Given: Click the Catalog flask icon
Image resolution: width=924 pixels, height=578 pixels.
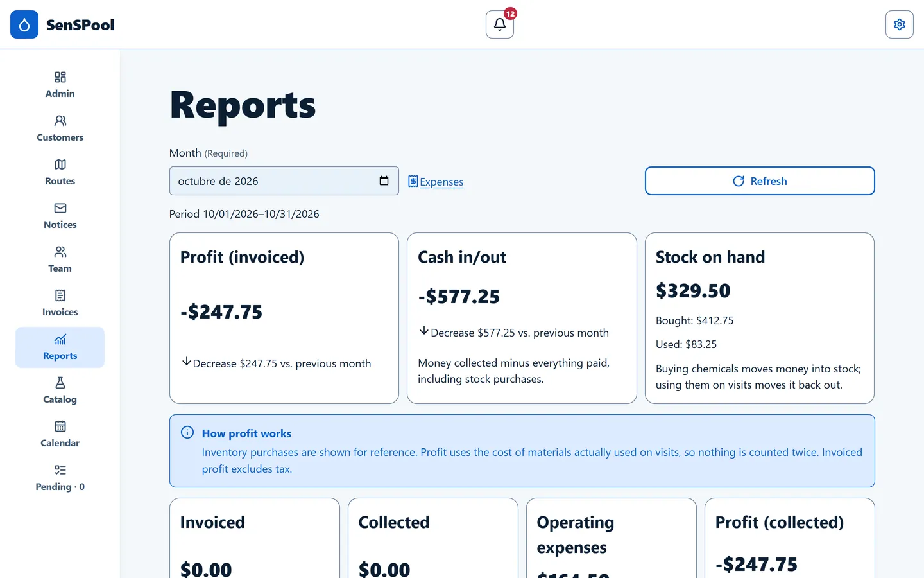Looking at the screenshot, I should coord(60,383).
